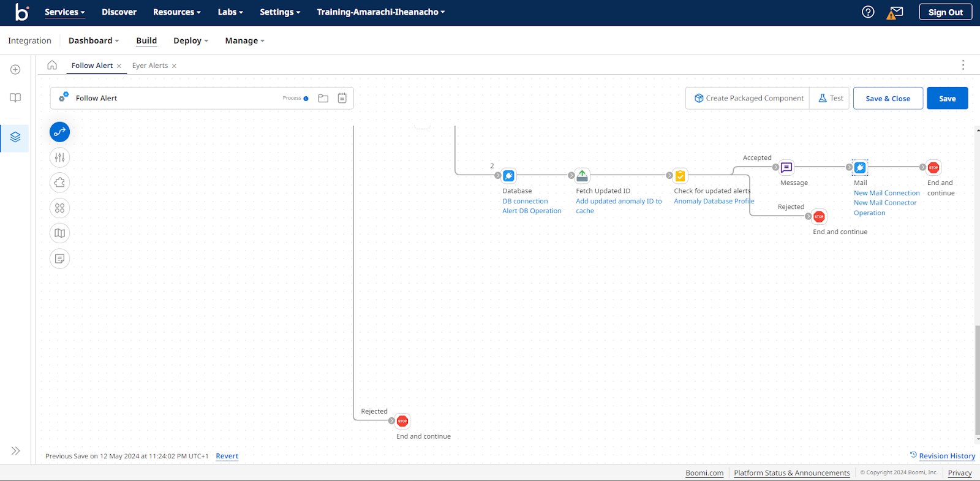Click the stop shape on inner Rejected path
Viewport: 980px width, 481px height.
(x=819, y=216)
